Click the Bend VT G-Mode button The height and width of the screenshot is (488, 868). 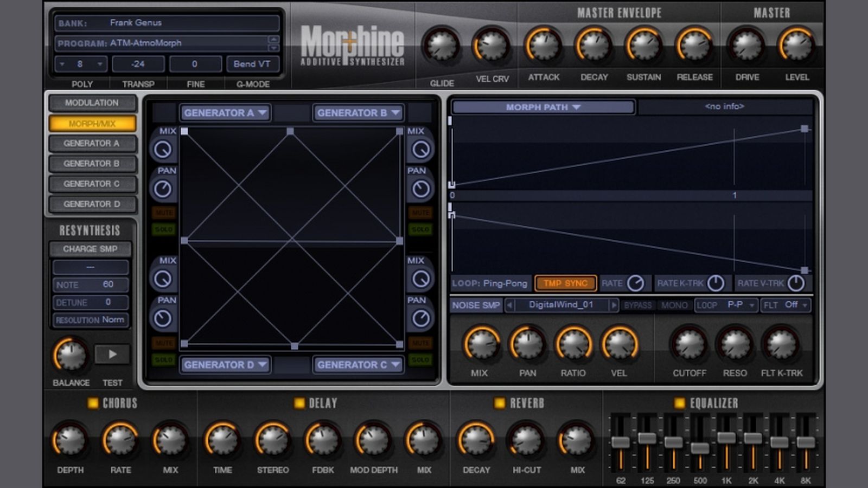252,64
